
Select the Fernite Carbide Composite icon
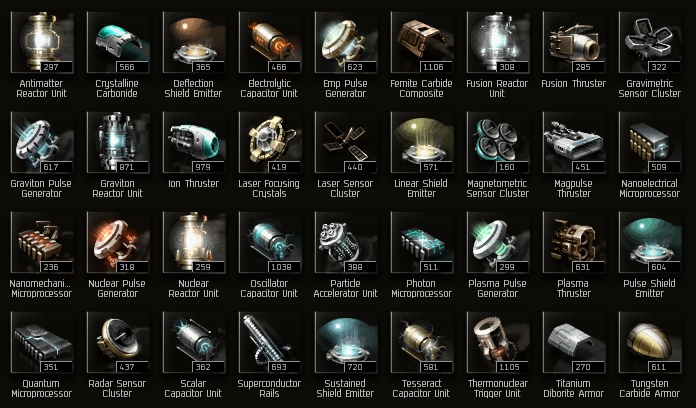pyautogui.click(x=422, y=43)
